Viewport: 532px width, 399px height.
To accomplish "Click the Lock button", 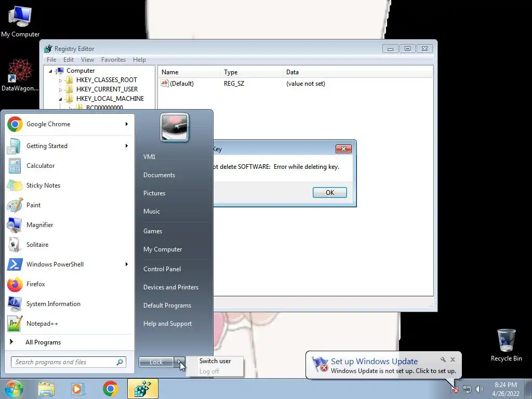I will coord(156,362).
